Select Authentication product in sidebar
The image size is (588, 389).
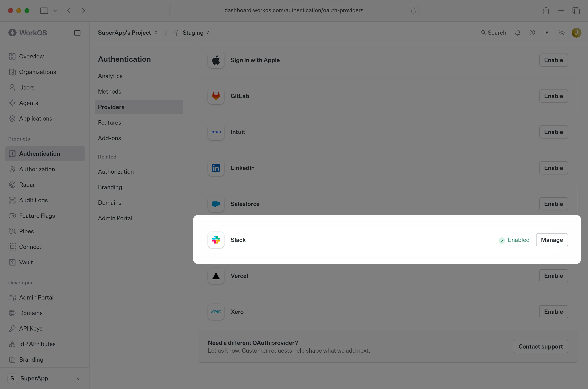point(45,154)
